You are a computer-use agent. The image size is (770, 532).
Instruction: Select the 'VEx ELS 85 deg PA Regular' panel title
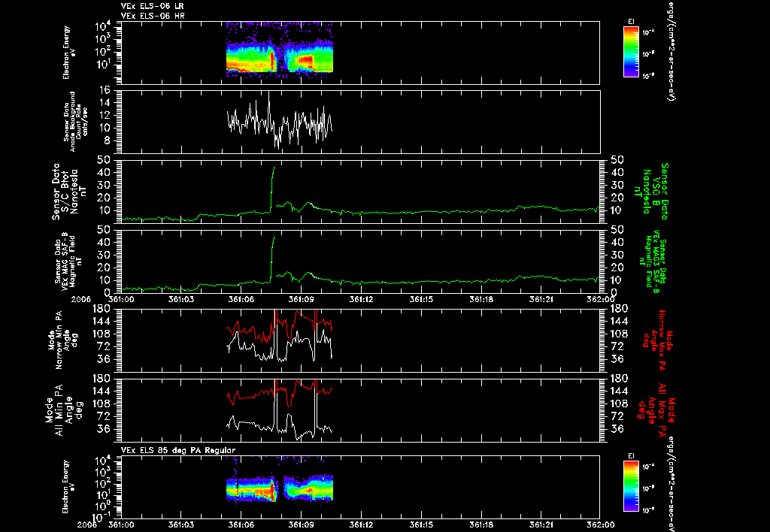pos(178,450)
